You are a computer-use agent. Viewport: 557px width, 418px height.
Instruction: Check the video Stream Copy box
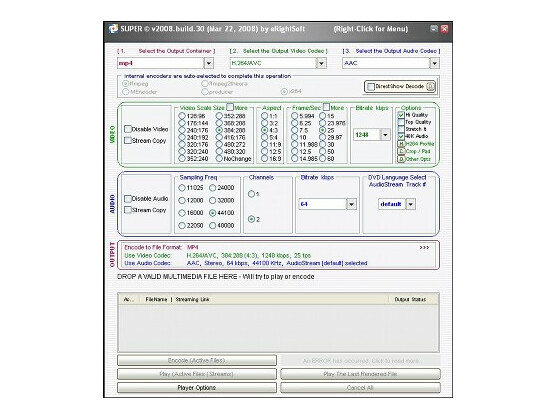128,140
